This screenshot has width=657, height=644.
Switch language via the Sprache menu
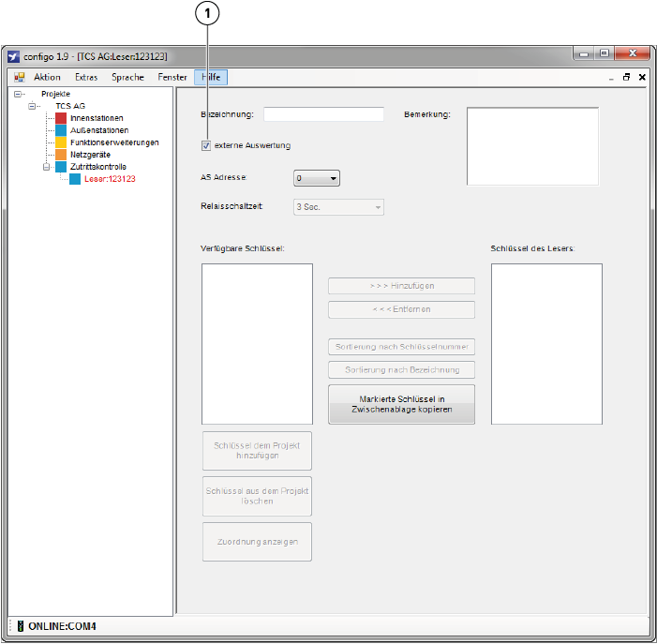coord(128,78)
